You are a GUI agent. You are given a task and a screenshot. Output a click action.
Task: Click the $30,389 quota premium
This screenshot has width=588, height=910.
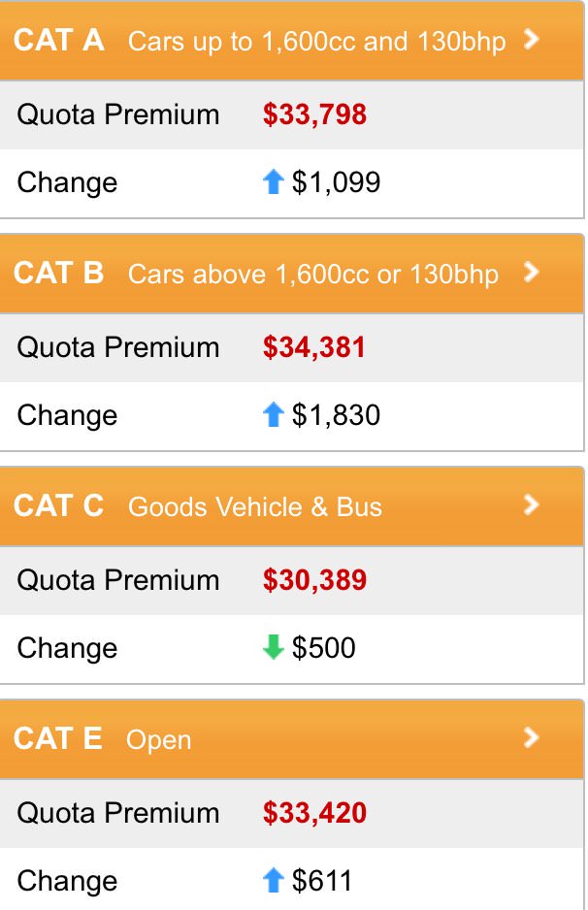point(314,580)
